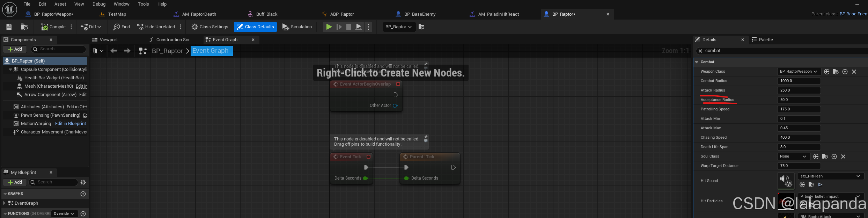Toggle Hide Unrelated nodes

click(156, 27)
